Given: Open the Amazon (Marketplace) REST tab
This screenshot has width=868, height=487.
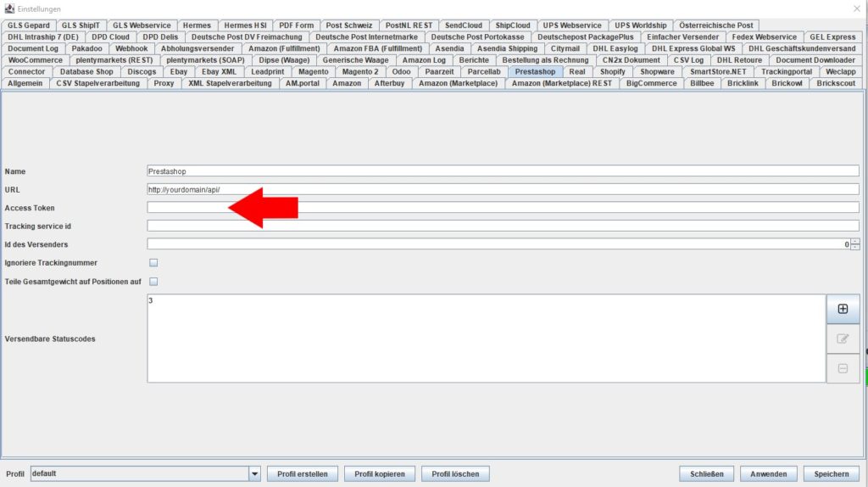Looking at the screenshot, I should click(x=561, y=83).
